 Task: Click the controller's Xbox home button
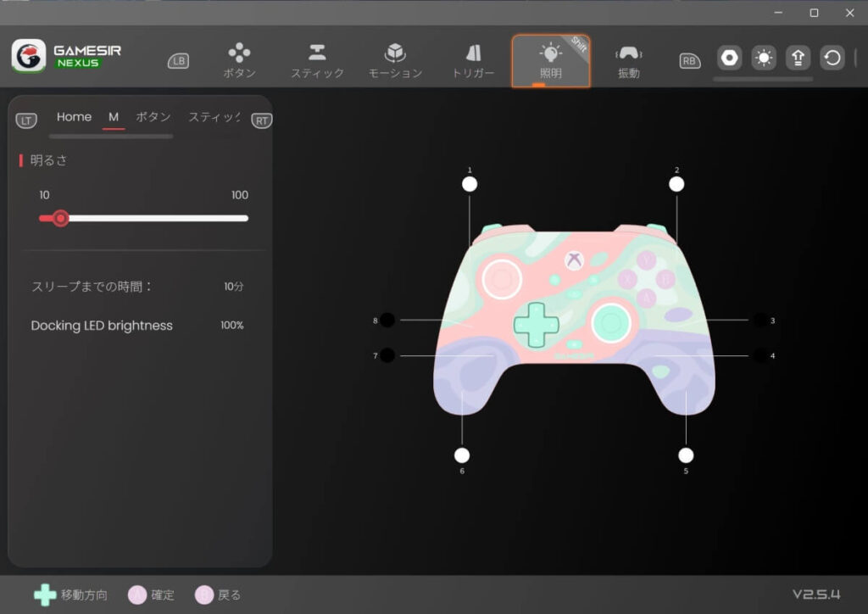point(574,260)
